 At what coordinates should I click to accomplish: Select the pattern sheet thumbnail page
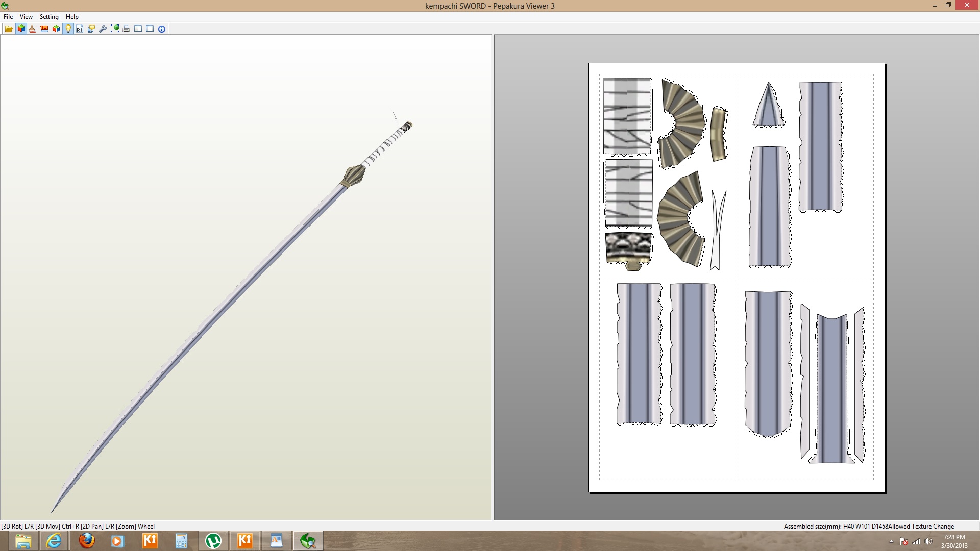tap(737, 278)
